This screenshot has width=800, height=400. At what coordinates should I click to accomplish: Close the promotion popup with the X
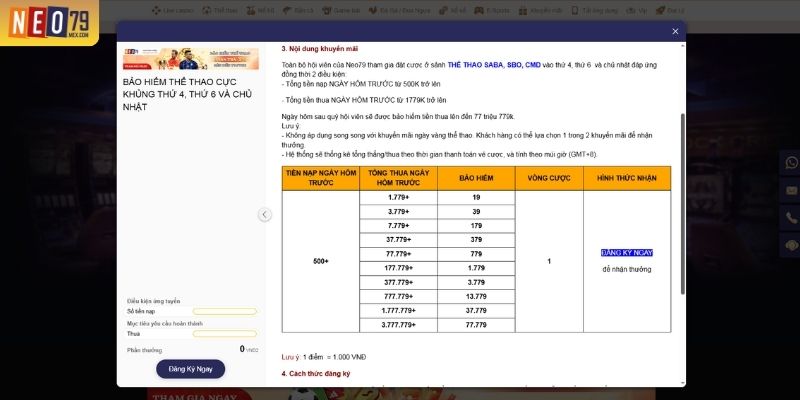(675, 31)
